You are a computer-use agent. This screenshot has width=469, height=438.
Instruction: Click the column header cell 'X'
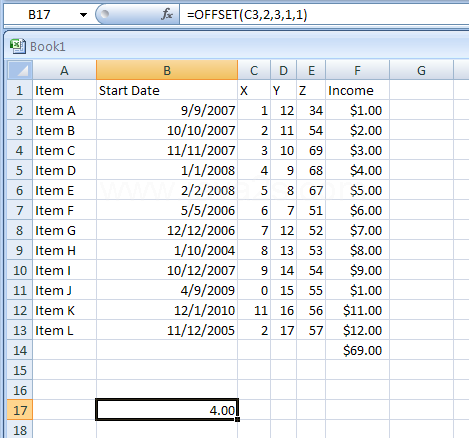[x=254, y=90]
